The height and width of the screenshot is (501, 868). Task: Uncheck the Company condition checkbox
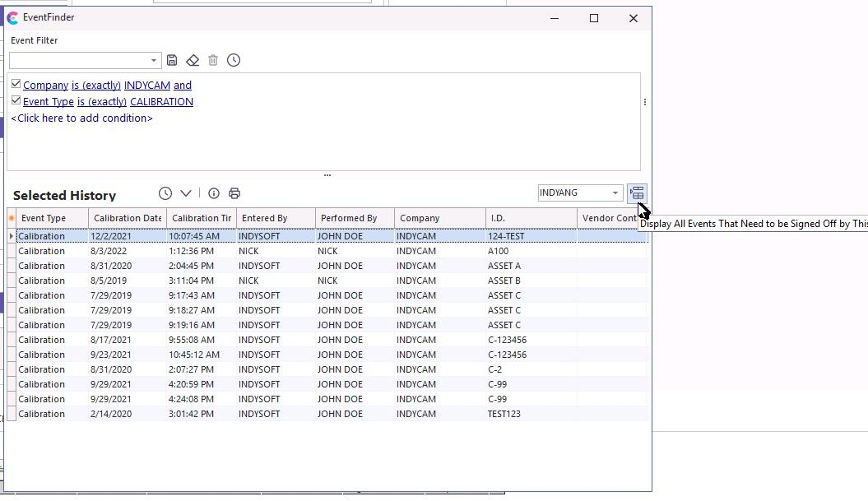(x=16, y=84)
